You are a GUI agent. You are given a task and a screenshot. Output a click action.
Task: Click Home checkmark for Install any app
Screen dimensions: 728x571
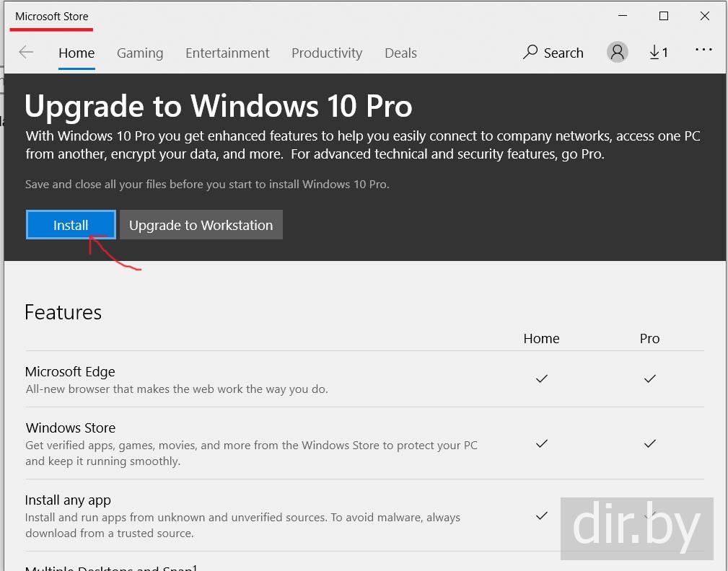click(x=541, y=515)
